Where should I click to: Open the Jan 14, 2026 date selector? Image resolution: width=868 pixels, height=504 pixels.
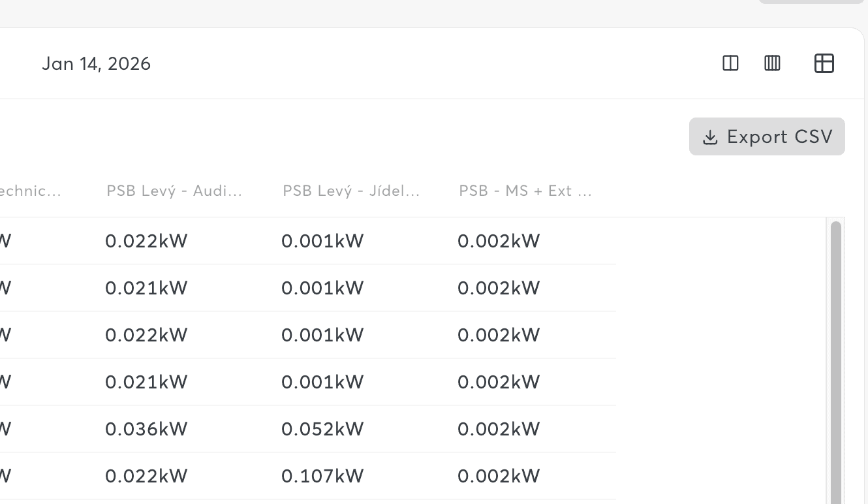pyautogui.click(x=97, y=63)
